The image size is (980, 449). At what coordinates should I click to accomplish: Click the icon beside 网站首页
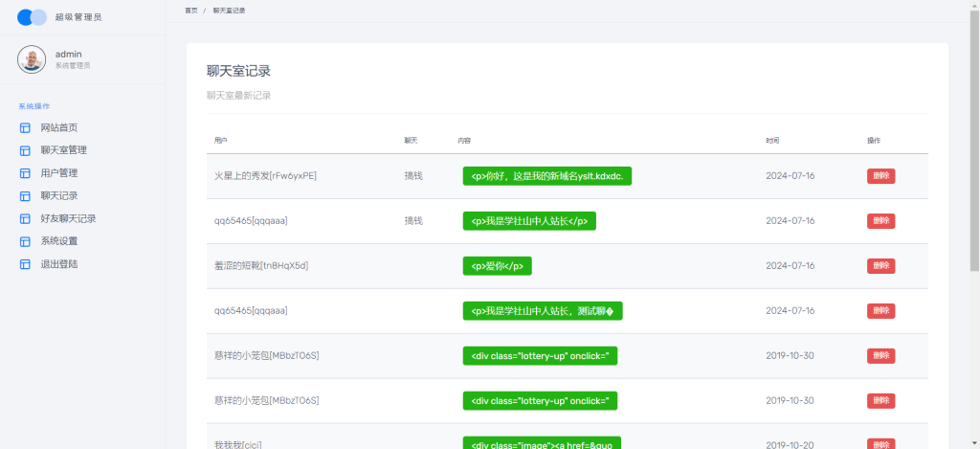click(x=25, y=128)
